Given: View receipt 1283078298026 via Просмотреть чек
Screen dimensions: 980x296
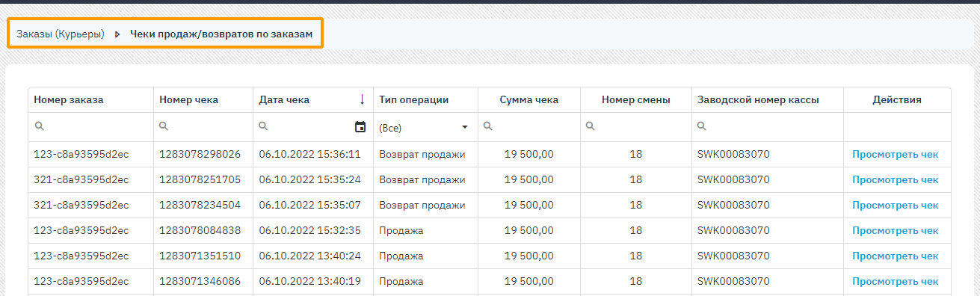Looking at the screenshot, I should tap(896, 155).
